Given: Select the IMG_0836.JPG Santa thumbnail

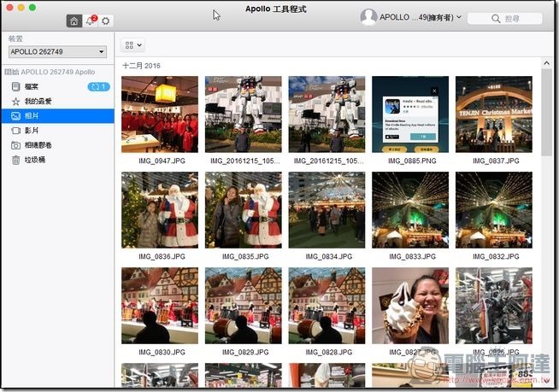Looking at the screenshot, I should [x=160, y=210].
